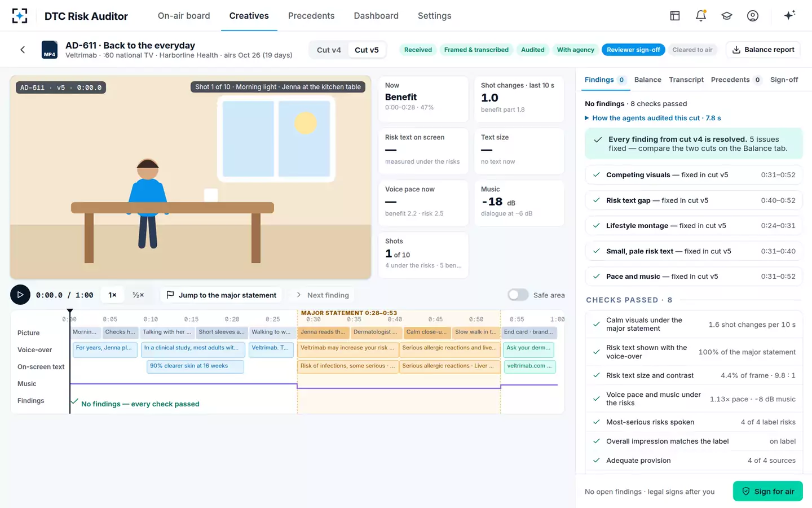Viewport: 812px width, 508px height.
Task: Set playback speed to 1×
Action: tap(113, 295)
